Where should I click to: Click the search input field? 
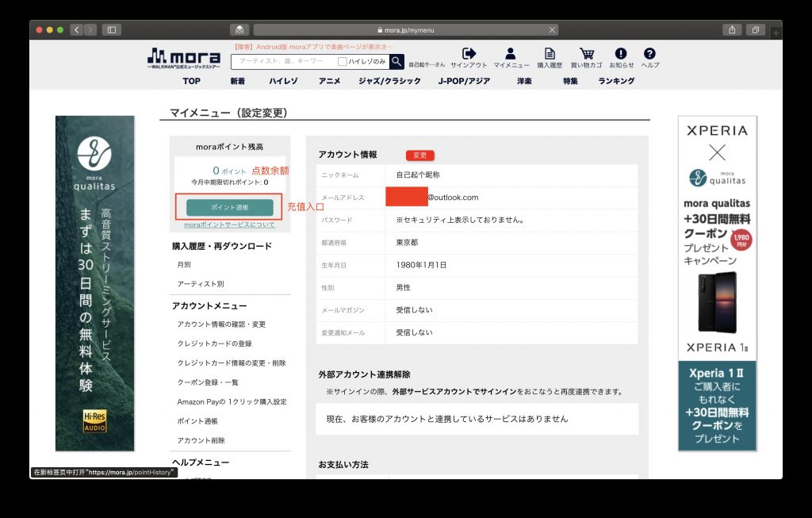click(x=284, y=62)
